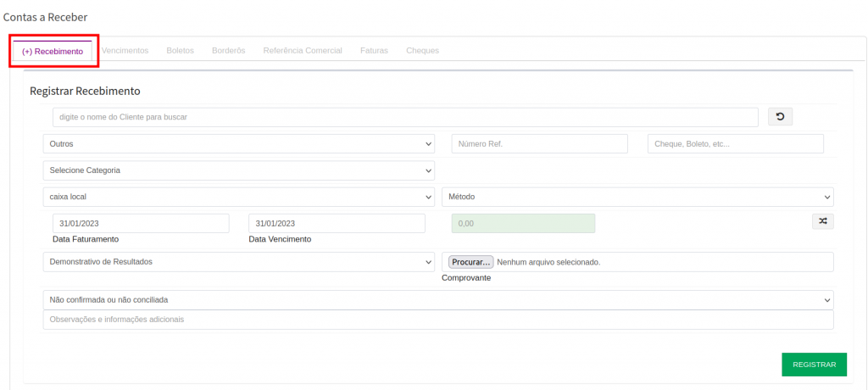The image size is (868, 390).
Task: Expand the Demonstrativo de Resultados dropdown
Action: pos(238,262)
